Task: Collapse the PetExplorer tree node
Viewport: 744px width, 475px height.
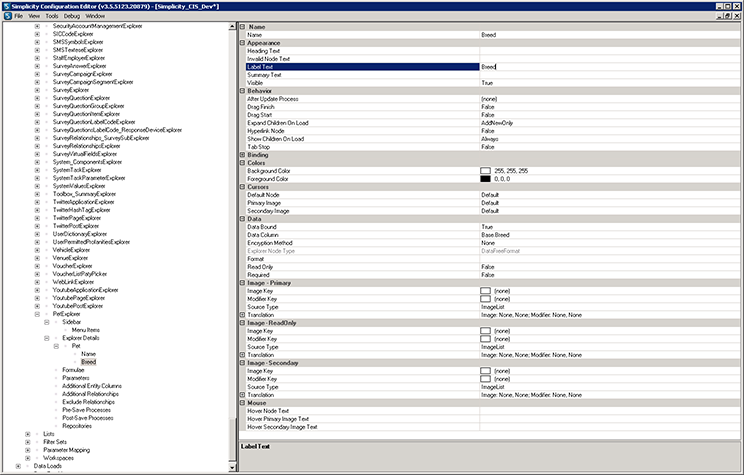Action: (37, 314)
